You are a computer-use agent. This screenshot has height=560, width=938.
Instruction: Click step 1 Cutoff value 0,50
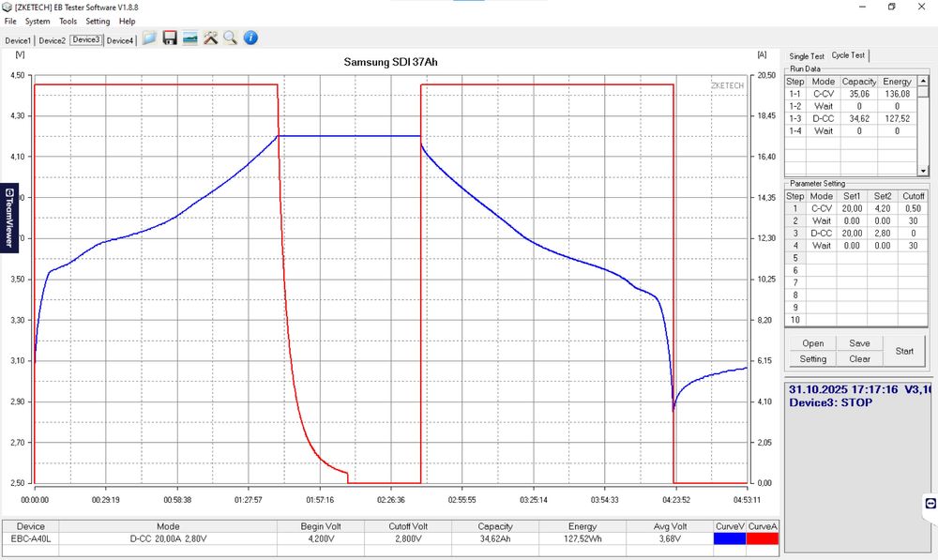[913, 208]
